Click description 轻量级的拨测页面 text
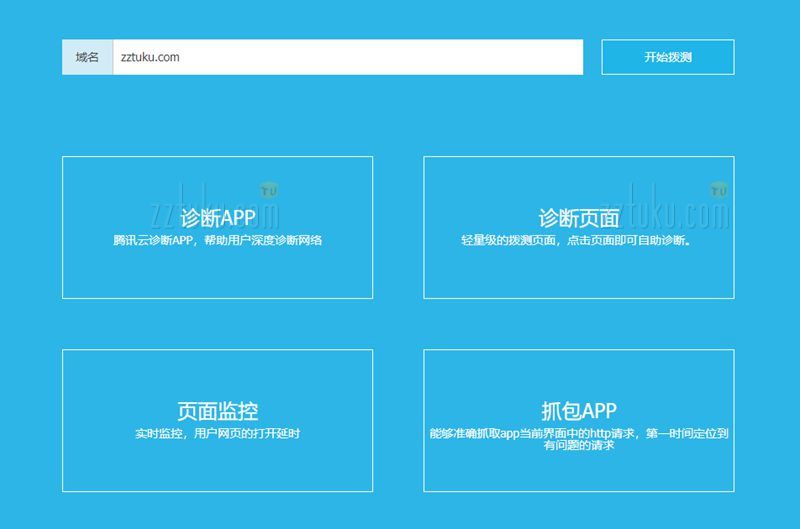The width and height of the screenshot is (800, 529). click(578, 240)
